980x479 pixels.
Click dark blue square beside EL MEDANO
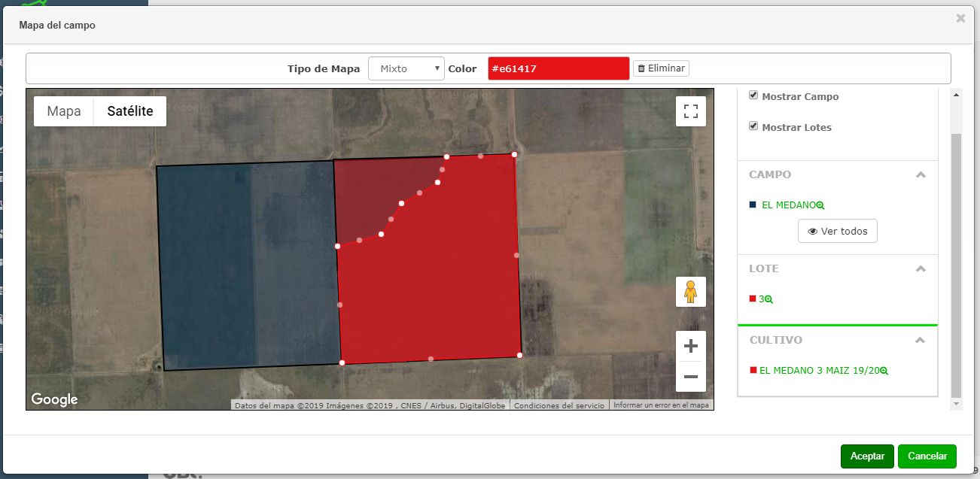[x=753, y=205]
